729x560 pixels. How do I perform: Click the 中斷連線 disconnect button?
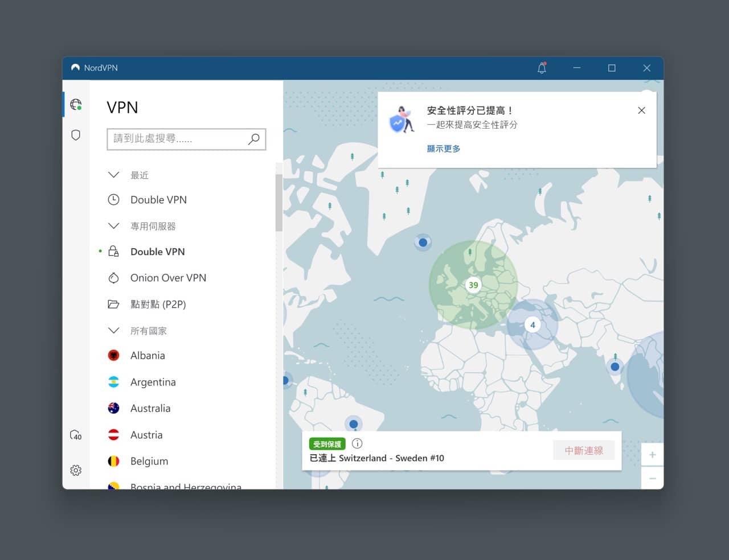[584, 450]
